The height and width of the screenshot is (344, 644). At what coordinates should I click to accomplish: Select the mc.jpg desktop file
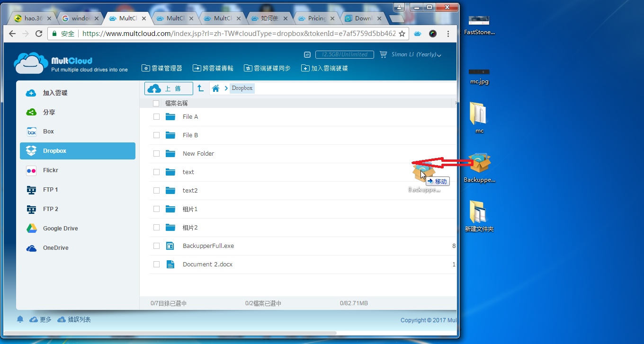point(479,76)
